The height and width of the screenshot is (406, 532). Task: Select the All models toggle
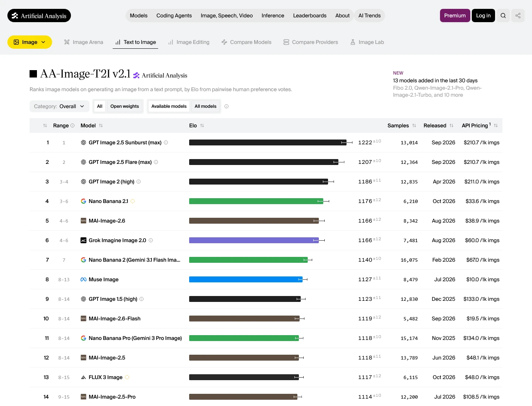click(205, 106)
